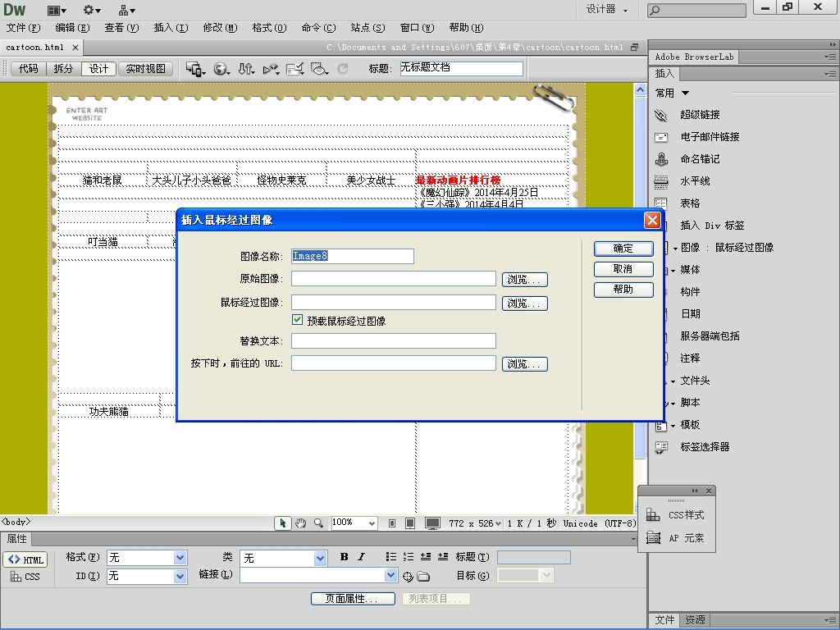Switch to the 资源 panel tab

click(x=695, y=620)
